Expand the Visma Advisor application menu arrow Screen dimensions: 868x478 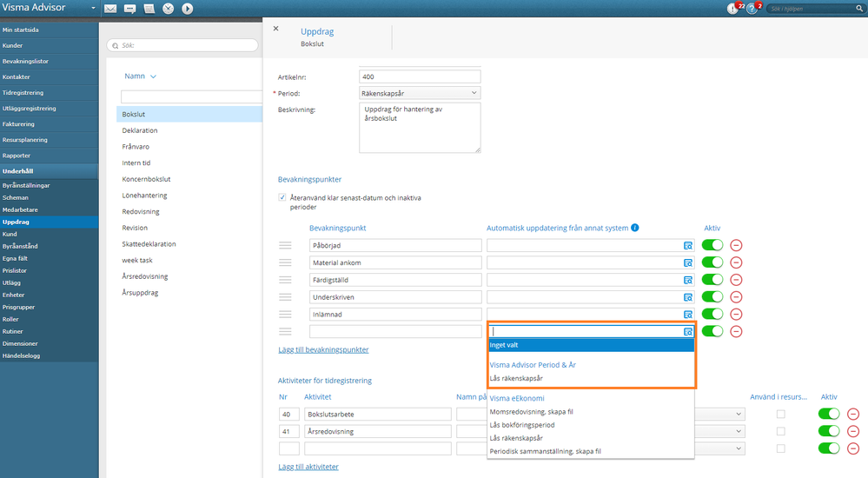[93, 9]
